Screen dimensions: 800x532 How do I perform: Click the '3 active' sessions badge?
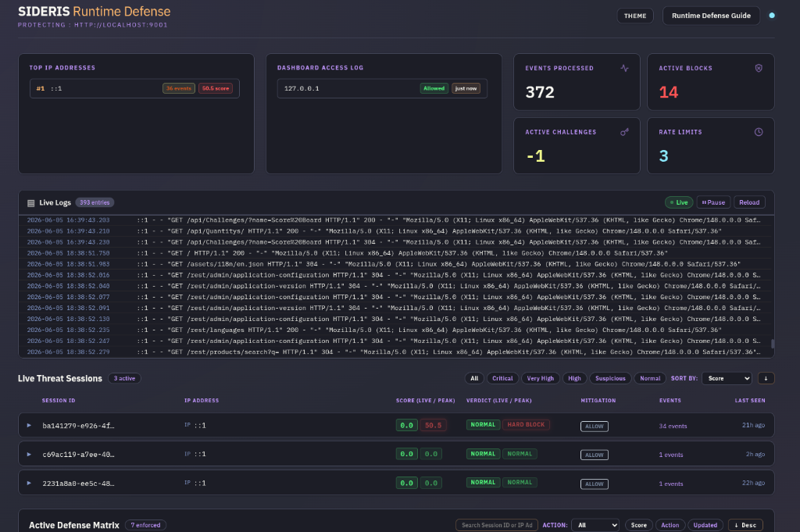[124, 378]
